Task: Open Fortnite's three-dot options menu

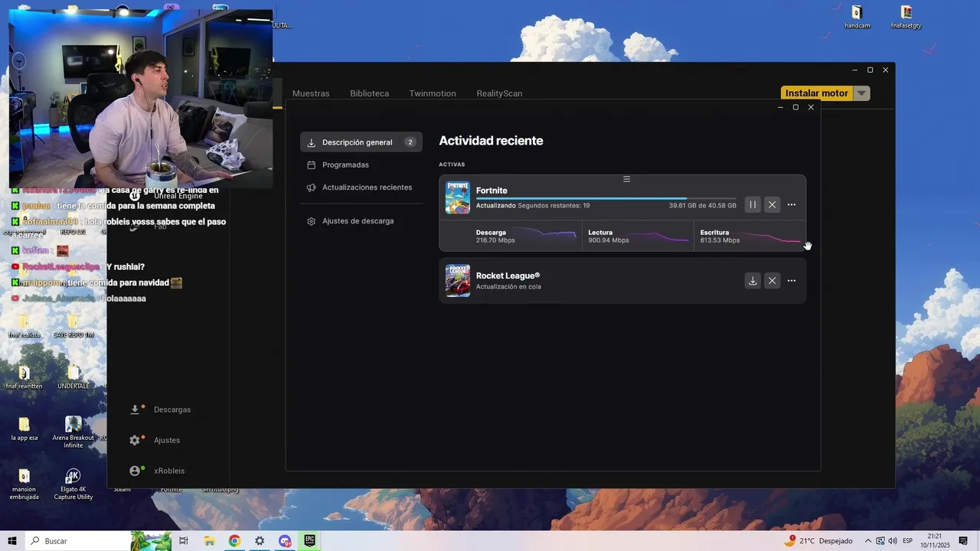Action: [792, 204]
